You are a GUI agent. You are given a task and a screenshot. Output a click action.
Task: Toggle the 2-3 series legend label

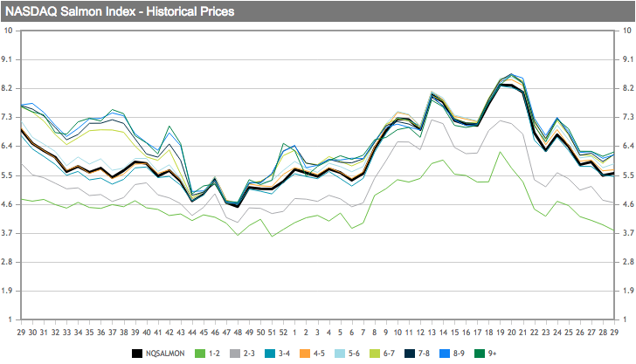(x=249, y=354)
